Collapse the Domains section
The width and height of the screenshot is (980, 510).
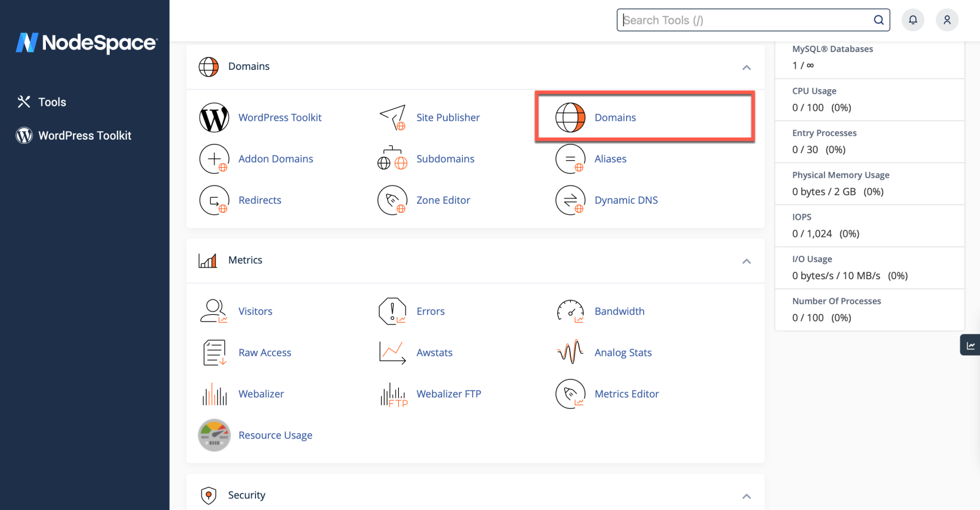coord(746,67)
